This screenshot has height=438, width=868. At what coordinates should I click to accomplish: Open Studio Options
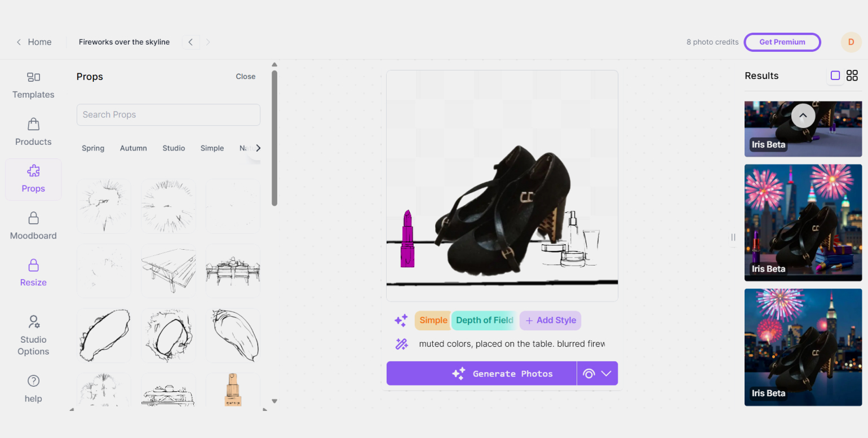tap(33, 335)
